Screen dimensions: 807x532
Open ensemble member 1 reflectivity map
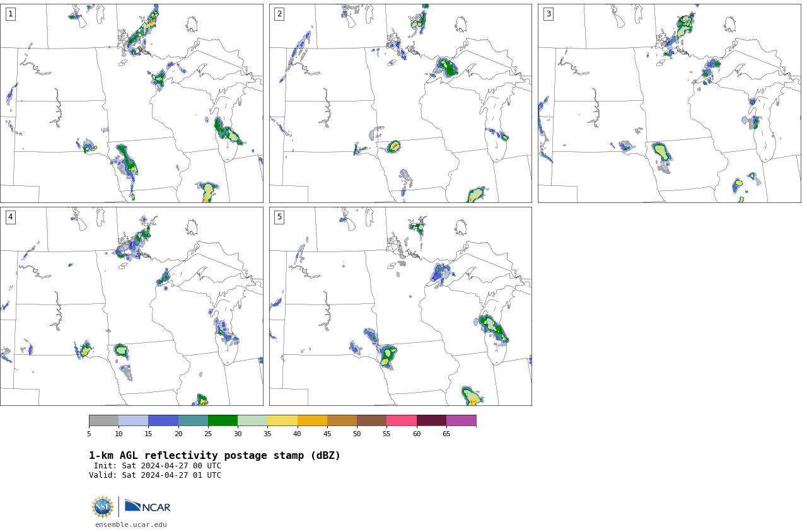coord(131,103)
